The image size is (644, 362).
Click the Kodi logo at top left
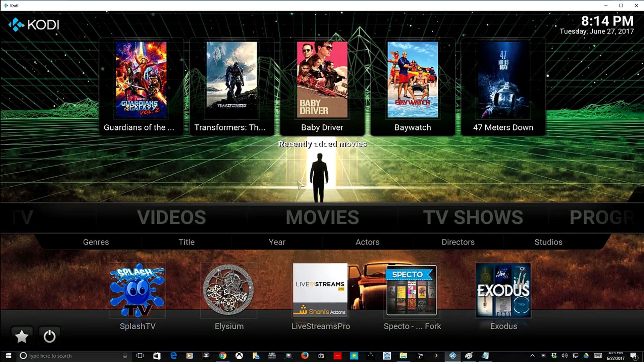tap(34, 24)
